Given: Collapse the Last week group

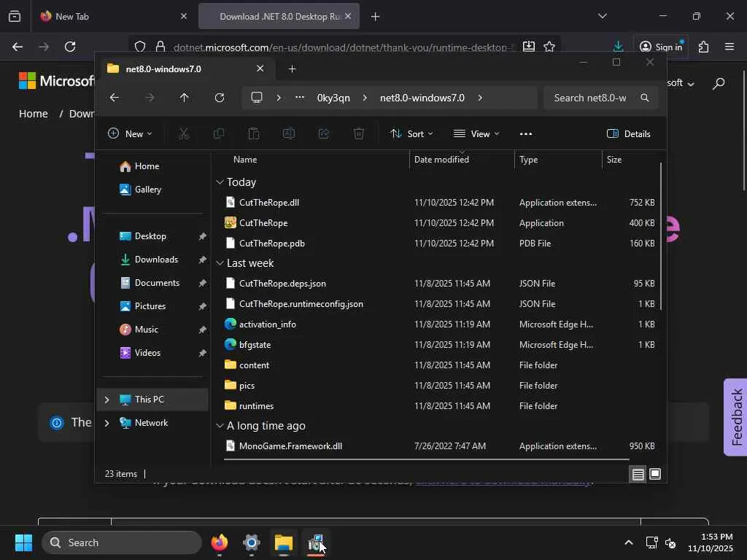Looking at the screenshot, I should 220,263.
